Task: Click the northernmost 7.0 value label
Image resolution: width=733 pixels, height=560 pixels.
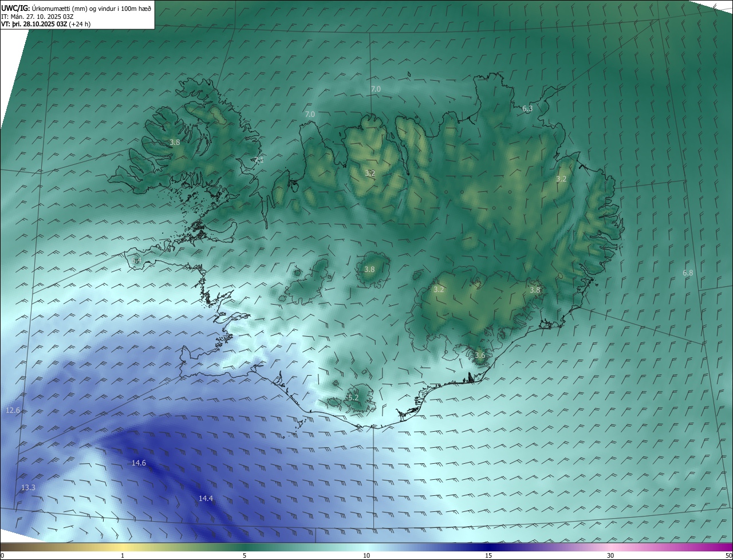Action: pos(376,89)
